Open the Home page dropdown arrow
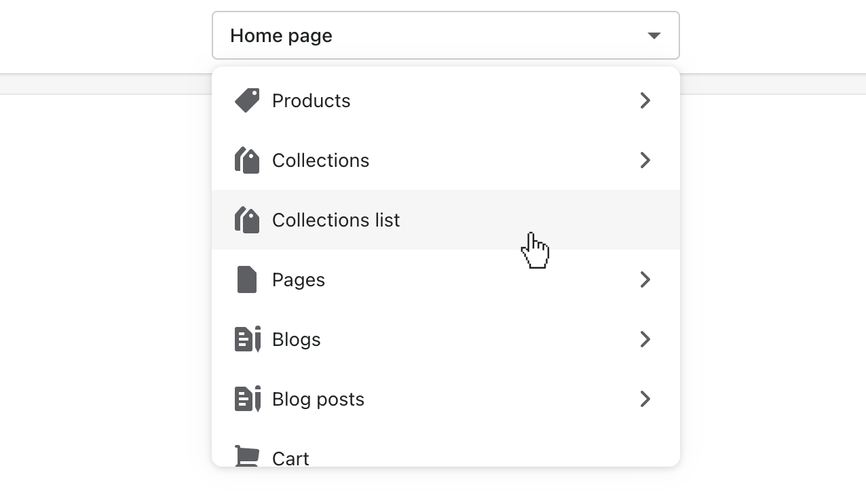This screenshot has width=866, height=504. click(654, 35)
